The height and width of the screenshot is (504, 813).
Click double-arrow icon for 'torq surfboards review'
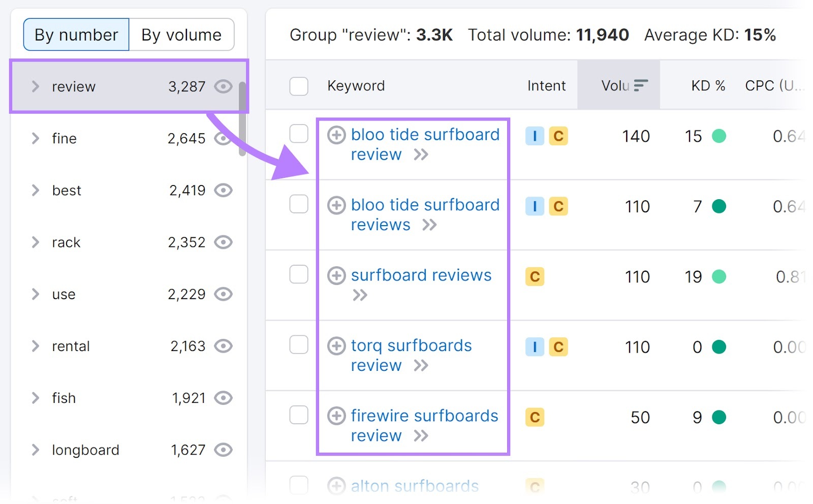(421, 365)
